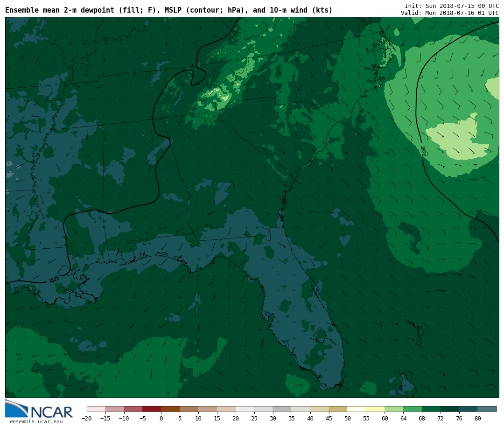Screen dimensions: 504x427
Task: Pick the gray swatch between 30 and 35
Action: point(282,409)
